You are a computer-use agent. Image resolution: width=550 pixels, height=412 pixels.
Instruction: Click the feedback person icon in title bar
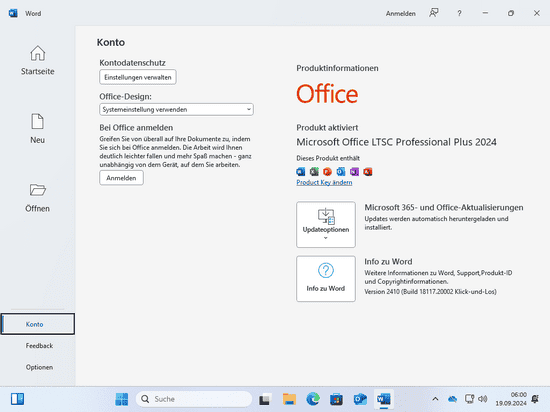pos(434,13)
